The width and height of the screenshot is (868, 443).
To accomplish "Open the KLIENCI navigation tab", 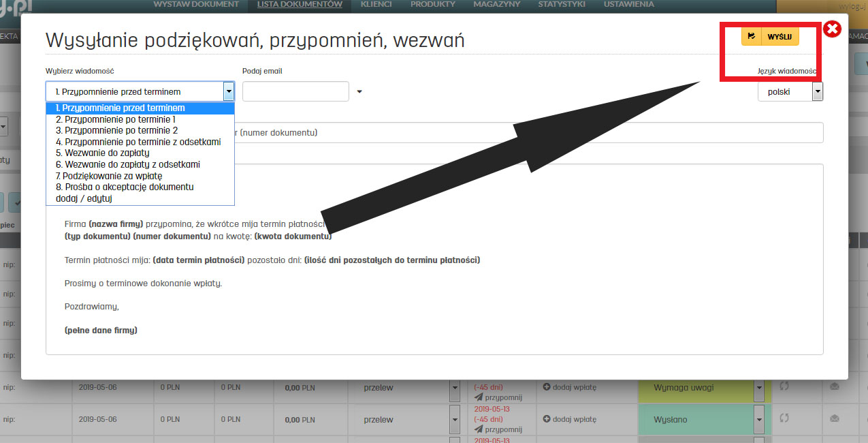I will (376, 5).
